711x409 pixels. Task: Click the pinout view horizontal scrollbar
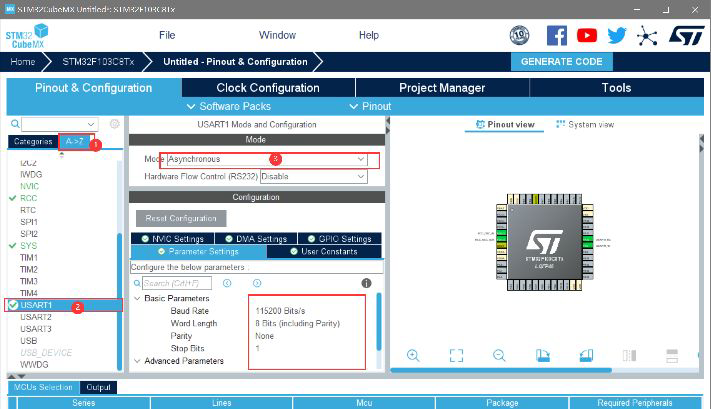point(501,370)
